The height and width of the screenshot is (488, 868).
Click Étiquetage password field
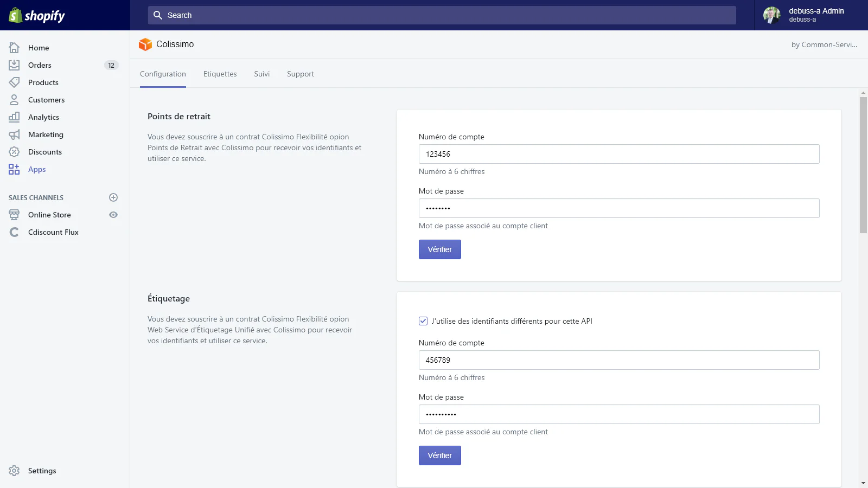pos(619,414)
